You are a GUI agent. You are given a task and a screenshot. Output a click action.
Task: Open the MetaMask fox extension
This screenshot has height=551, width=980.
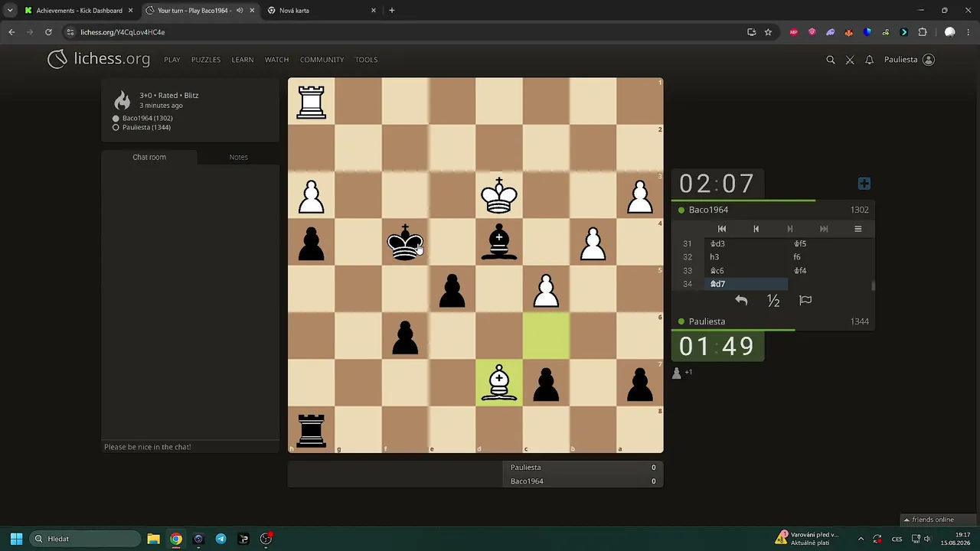click(x=848, y=32)
